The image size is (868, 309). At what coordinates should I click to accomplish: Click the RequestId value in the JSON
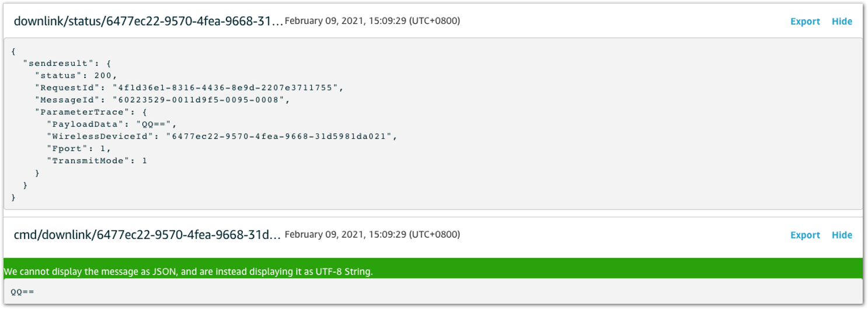click(x=225, y=87)
